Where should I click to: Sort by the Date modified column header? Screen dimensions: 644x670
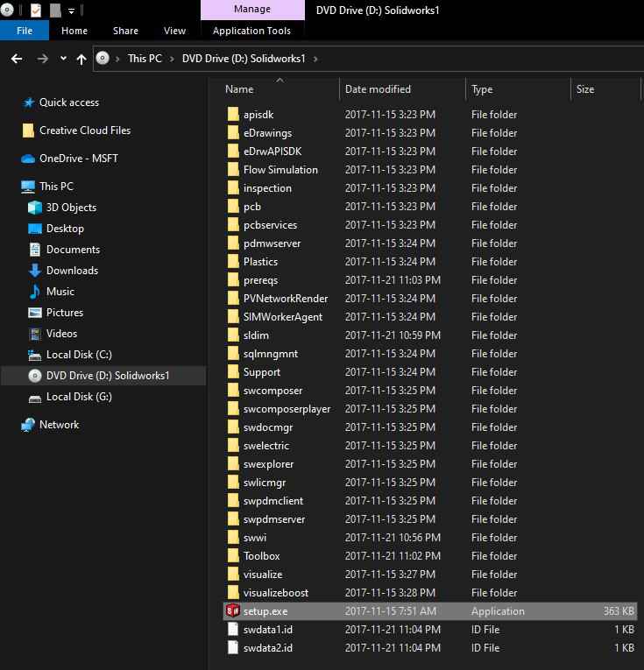tap(378, 89)
